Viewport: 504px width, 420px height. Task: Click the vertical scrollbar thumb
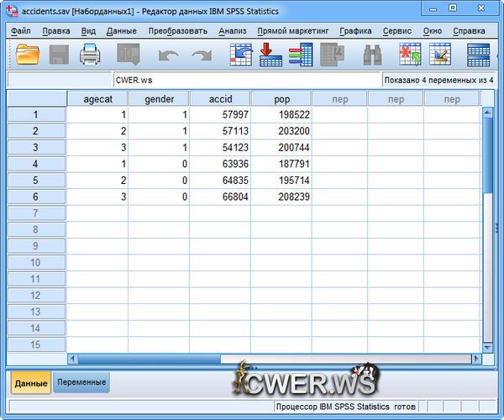tap(487, 155)
